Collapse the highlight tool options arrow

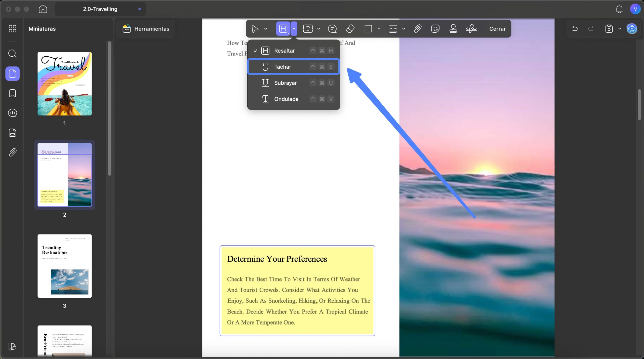click(294, 29)
